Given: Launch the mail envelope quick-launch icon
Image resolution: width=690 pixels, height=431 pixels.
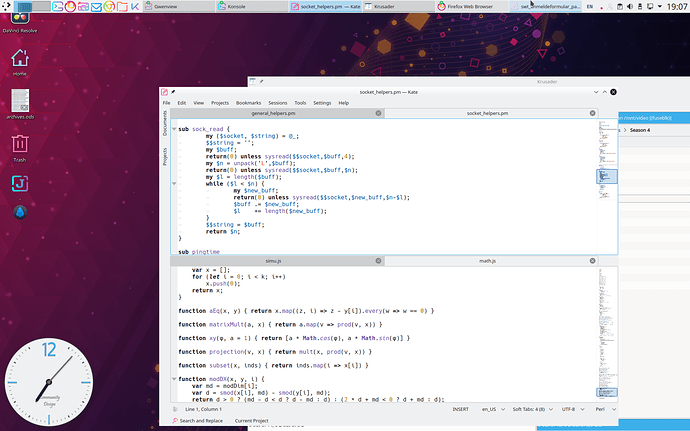Looking at the screenshot, I should (96, 7).
